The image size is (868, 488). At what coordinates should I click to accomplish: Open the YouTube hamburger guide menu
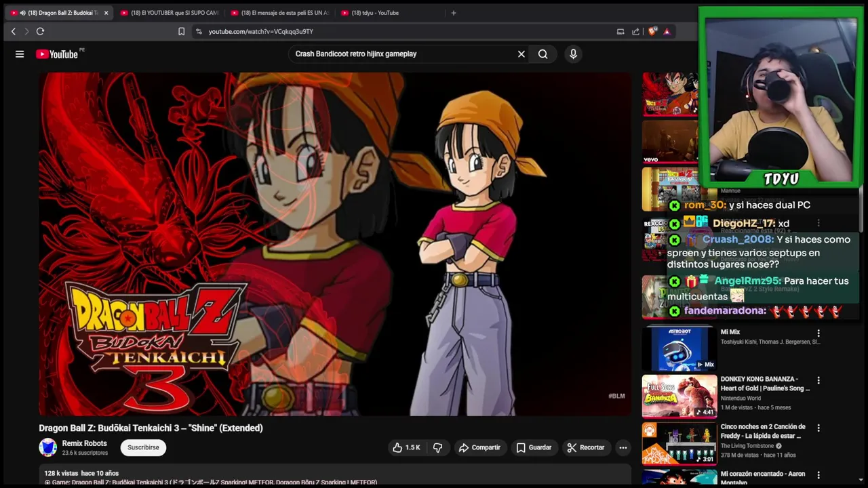[x=20, y=54]
